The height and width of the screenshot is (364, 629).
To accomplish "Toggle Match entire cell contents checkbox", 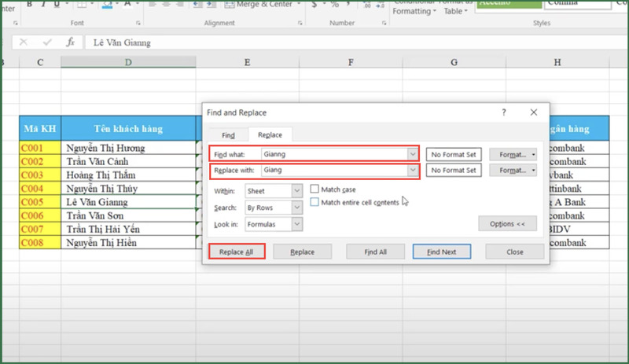I will point(314,203).
